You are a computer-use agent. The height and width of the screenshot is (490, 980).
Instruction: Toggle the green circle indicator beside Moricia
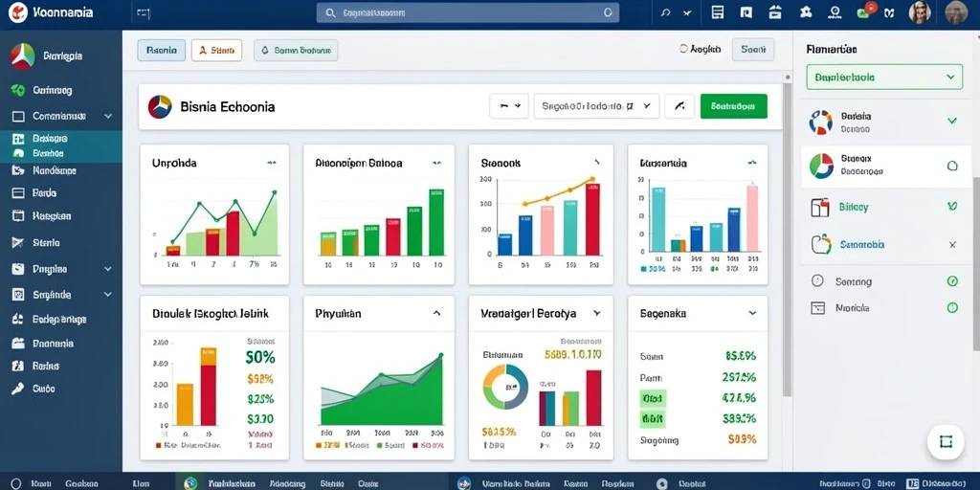click(x=952, y=307)
